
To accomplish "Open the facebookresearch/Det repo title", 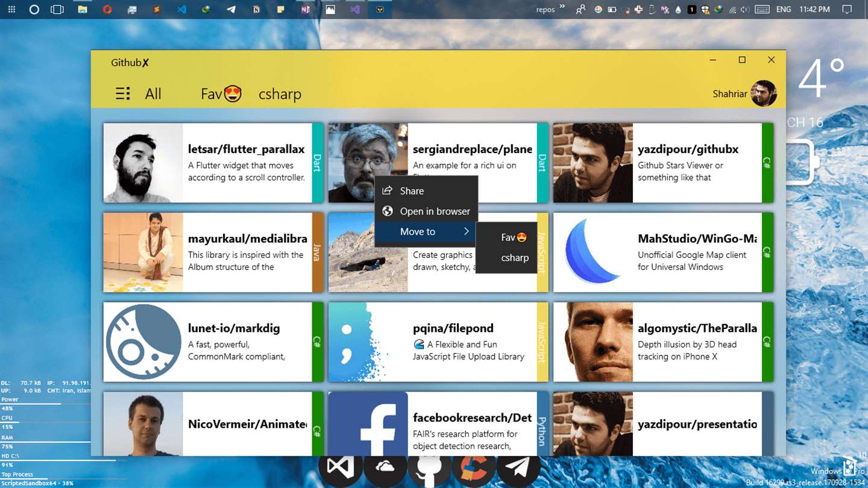I will point(473,418).
